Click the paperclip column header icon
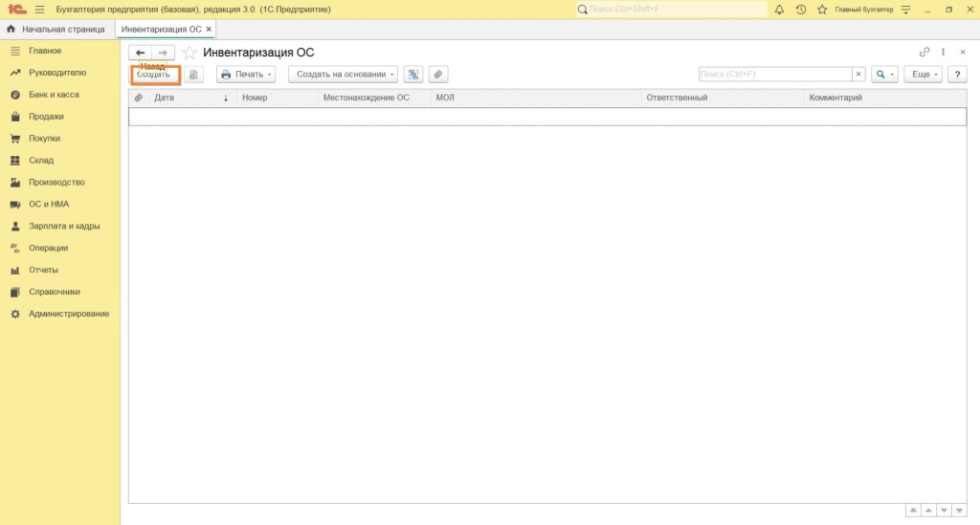Screen dimensions: 980x525 tap(139, 98)
